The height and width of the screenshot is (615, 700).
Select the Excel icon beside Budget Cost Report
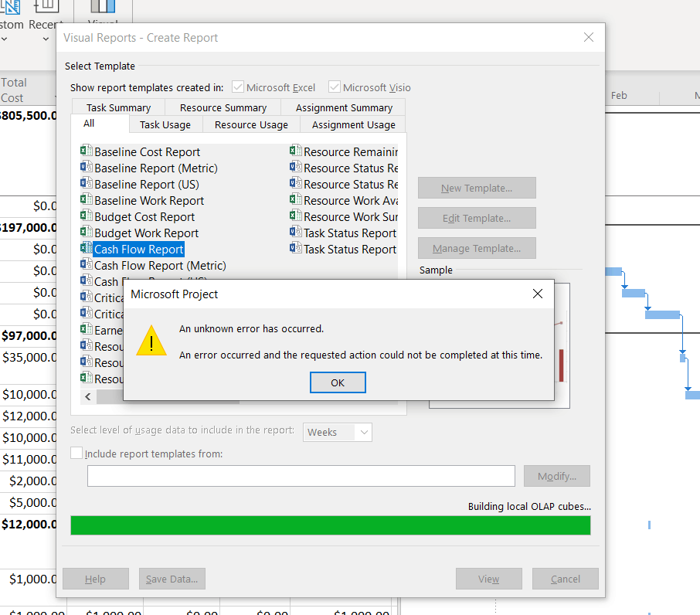tap(87, 216)
